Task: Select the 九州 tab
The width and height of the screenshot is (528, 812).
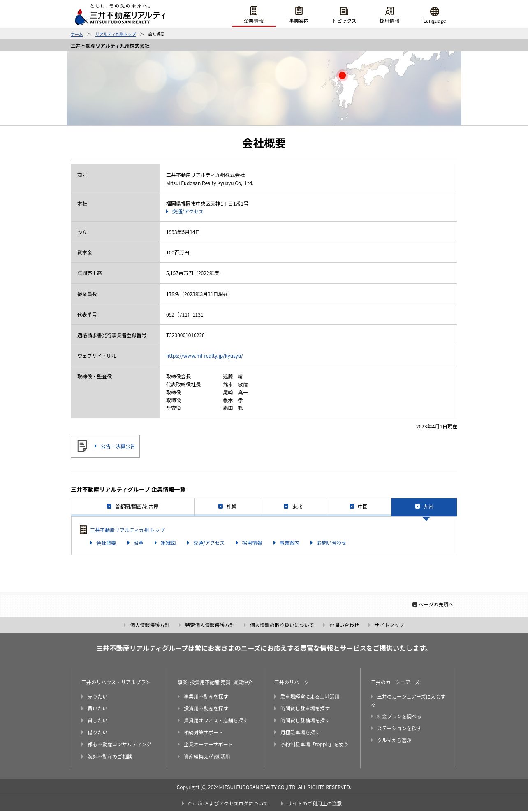Action: (424, 507)
